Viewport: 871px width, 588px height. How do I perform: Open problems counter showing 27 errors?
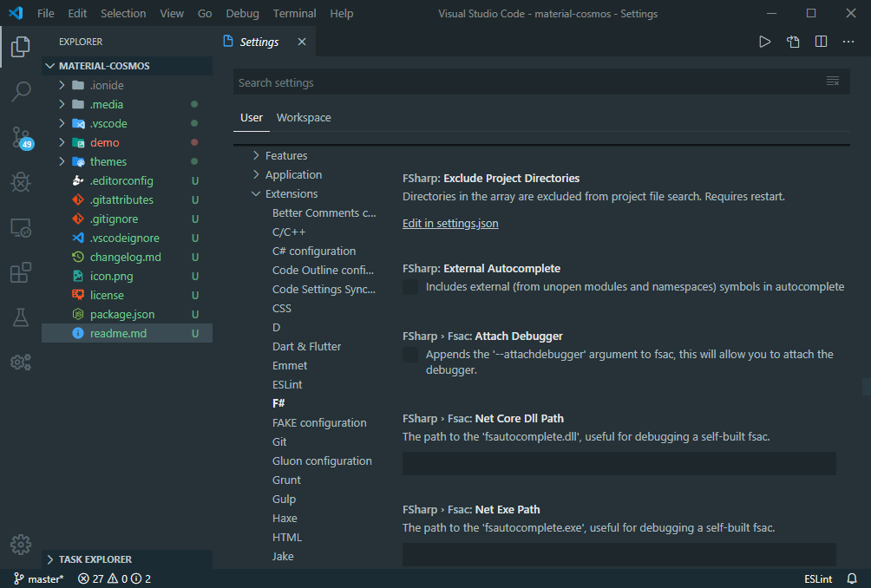[114, 578]
